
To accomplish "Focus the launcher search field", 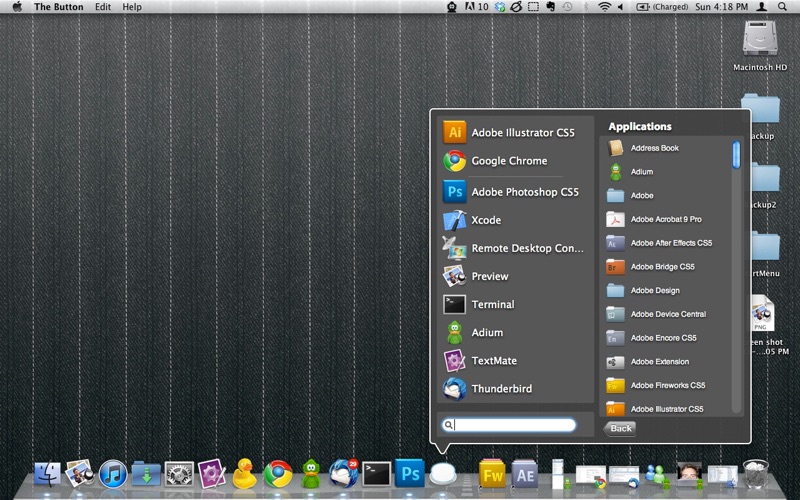I will point(509,424).
